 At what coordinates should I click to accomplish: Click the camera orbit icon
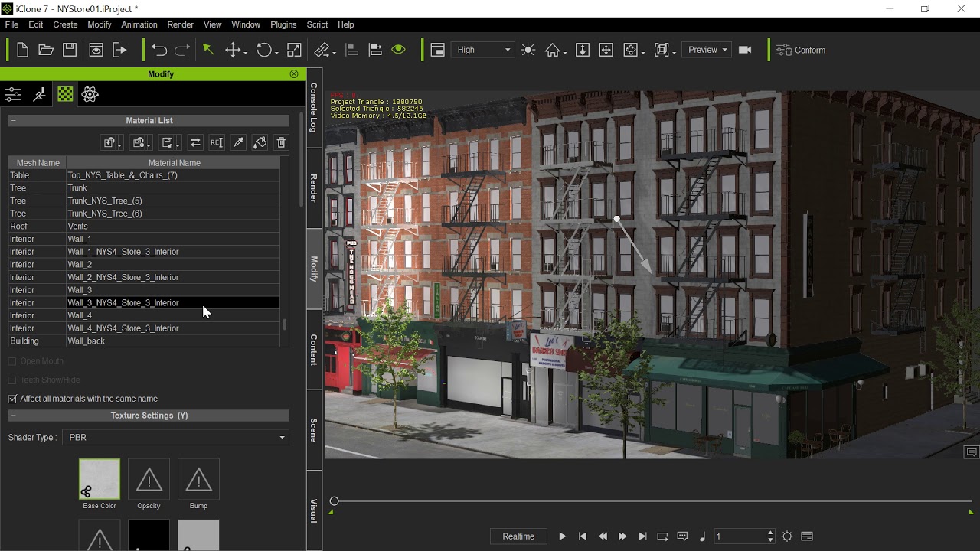631,50
